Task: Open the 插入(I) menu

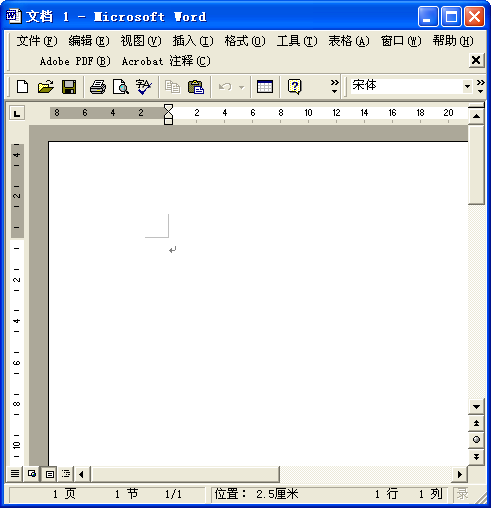Action: point(193,41)
